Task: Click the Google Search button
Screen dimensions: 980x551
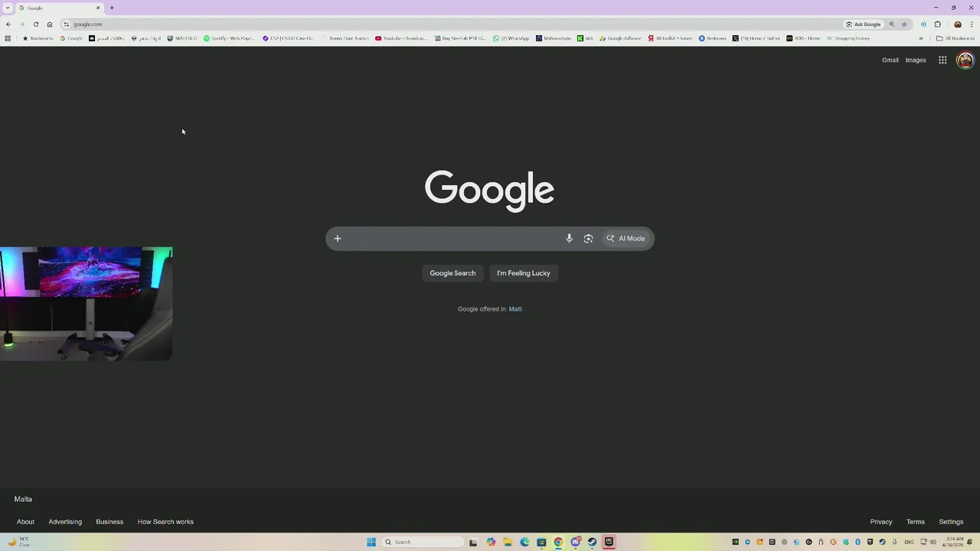Action: pyautogui.click(x=452, y=273)
